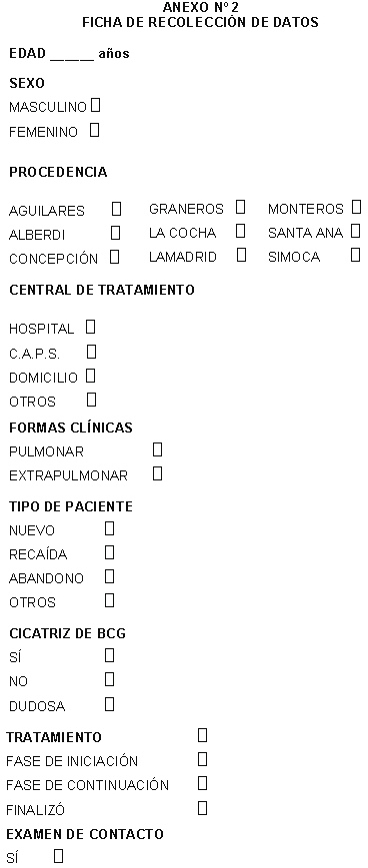Mark the C.A.P.S. checkbox
Viewport: 368px width, 868px height.
[x=92, y=352]
